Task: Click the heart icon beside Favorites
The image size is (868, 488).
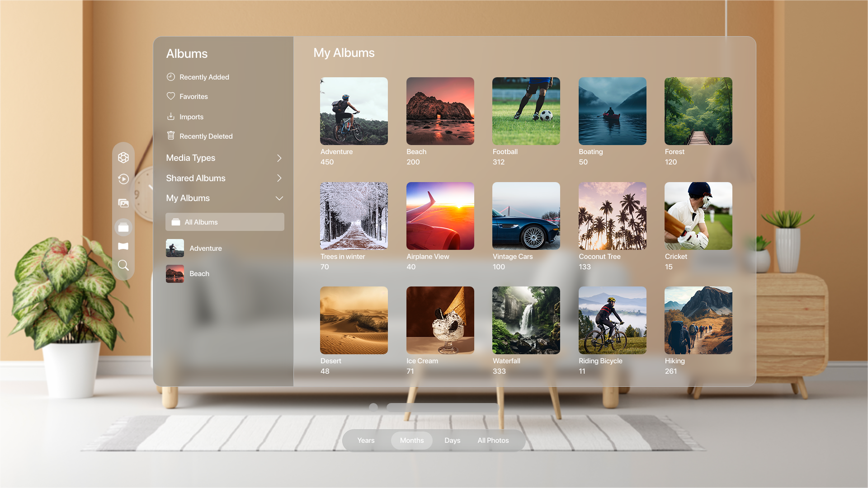Action: pyautogui.click(x=171, y=96)
